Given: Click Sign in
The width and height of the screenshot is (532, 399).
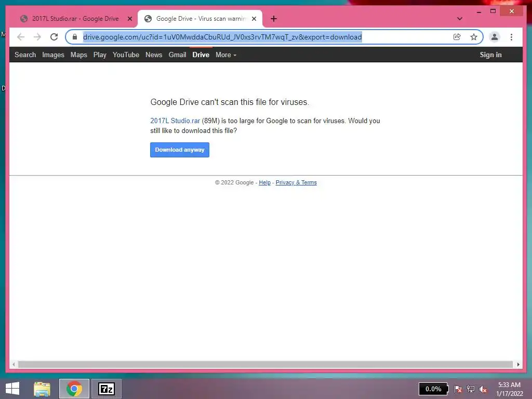Looking at the screenshot, I should tap(490, 55).
